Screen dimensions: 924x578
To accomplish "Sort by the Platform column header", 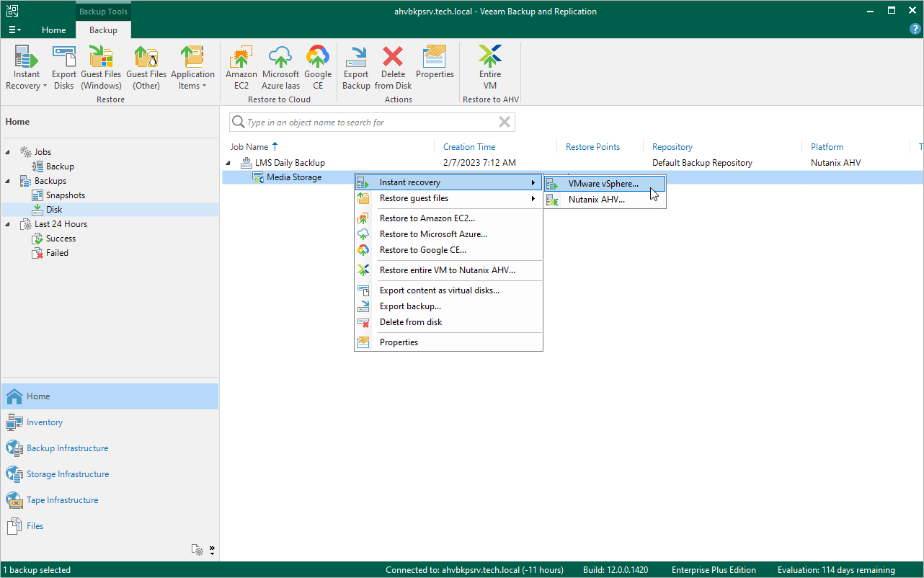I will (x=827, y=147).
